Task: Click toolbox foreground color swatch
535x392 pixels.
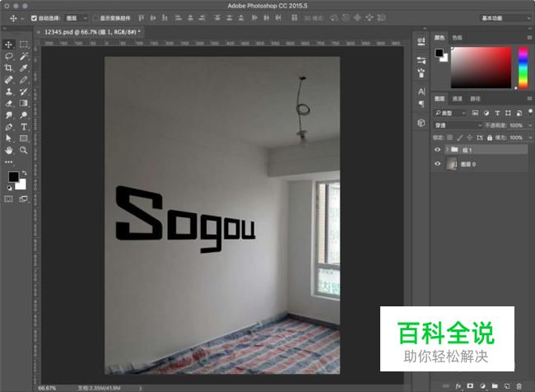Action: (x=13, y=177)
